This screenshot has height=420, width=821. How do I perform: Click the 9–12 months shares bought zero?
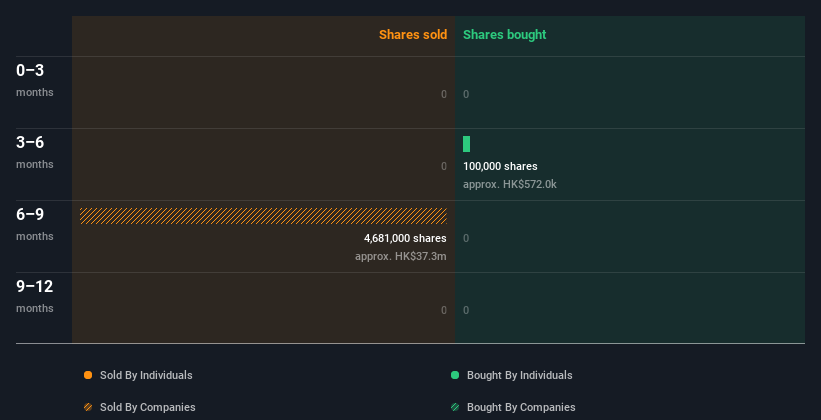[x=466, y=311]
